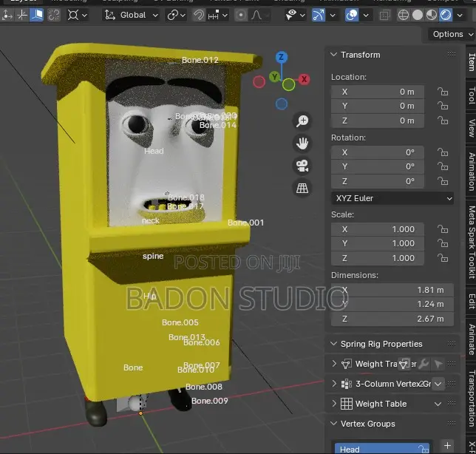The height and width of the screenshot is (454, 476).
Task: Collapse the Spring Rig Properties panel
Action: pos(333,344)
